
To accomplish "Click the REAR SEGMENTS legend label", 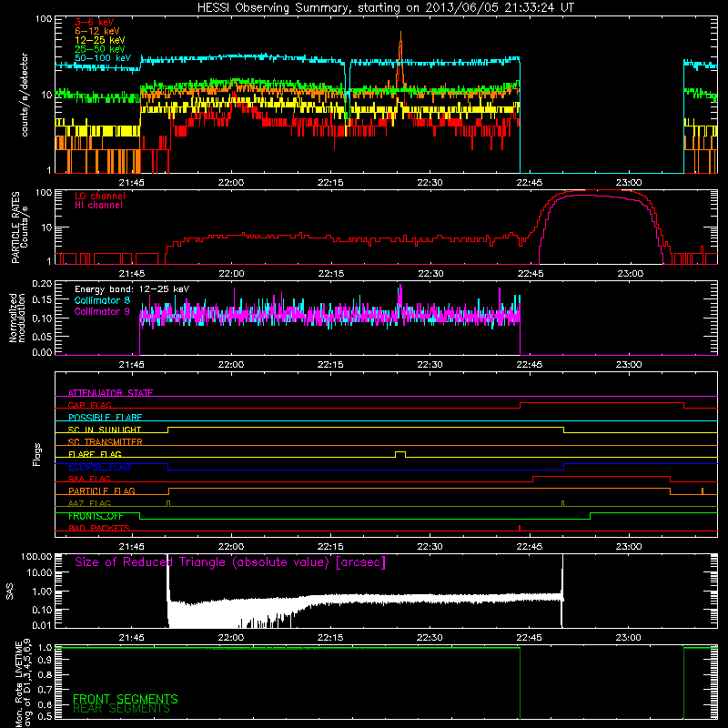I will 122,709.
